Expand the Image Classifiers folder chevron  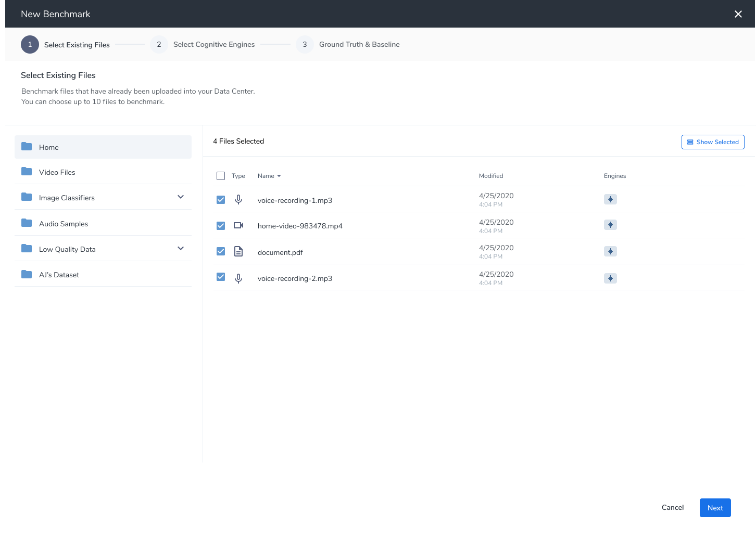181,197
